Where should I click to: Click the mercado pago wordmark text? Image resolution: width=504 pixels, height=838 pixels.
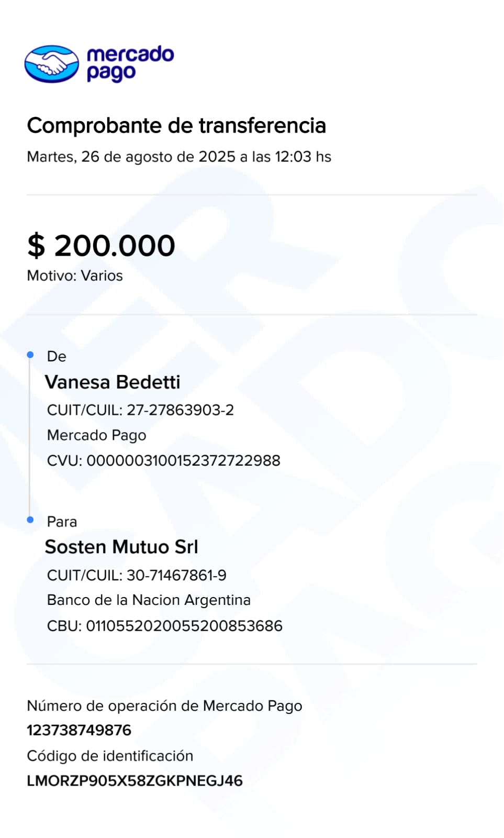130,63
